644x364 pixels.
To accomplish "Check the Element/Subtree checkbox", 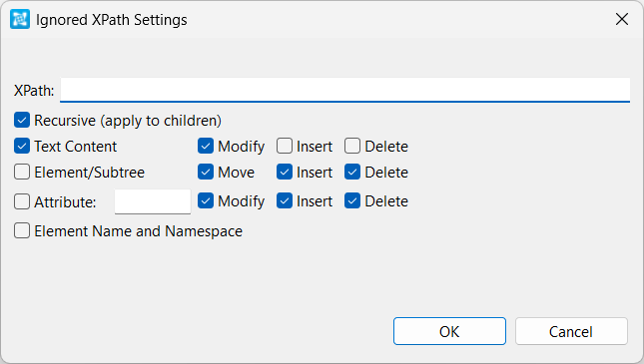I will [x=22, y=172].
